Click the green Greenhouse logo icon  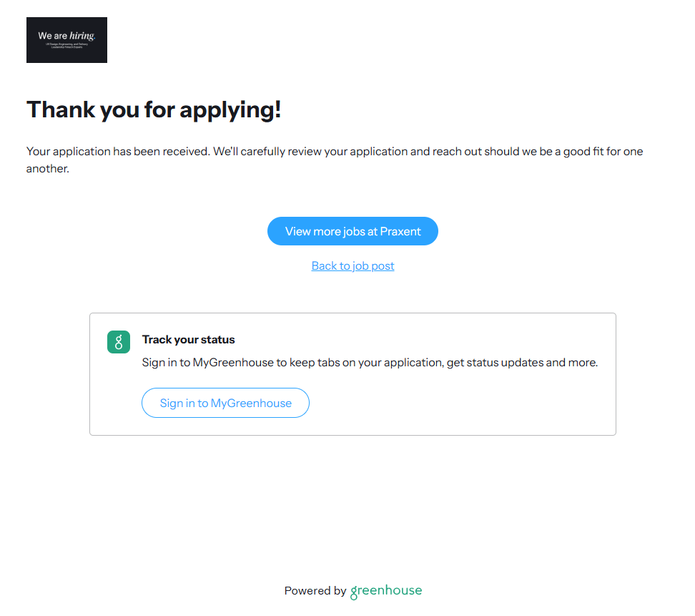pyautogui.click(x=119, y=342)
